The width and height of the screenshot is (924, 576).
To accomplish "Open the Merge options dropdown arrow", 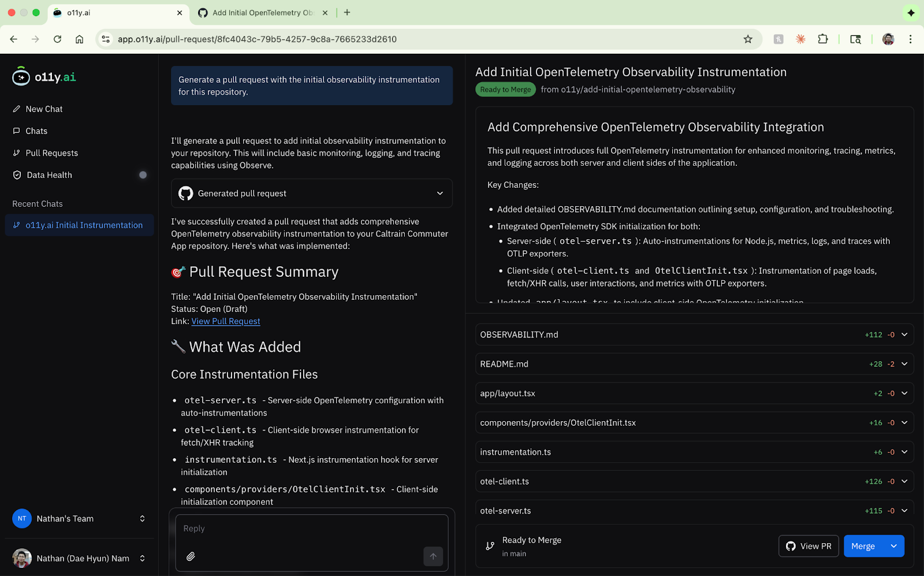I will click(x=894, y=546).
